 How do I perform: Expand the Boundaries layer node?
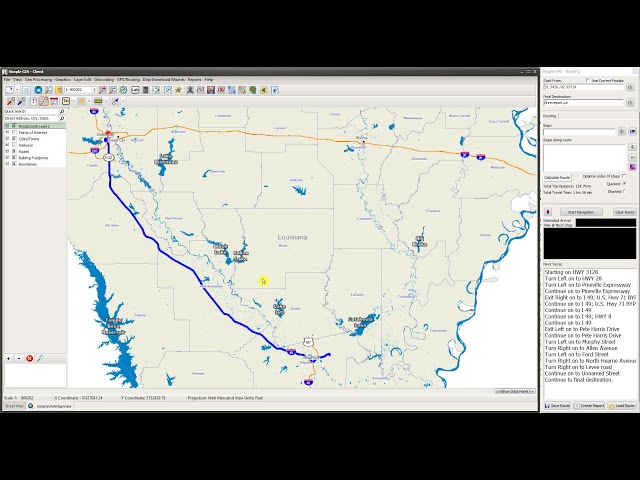tap(7, 164)
